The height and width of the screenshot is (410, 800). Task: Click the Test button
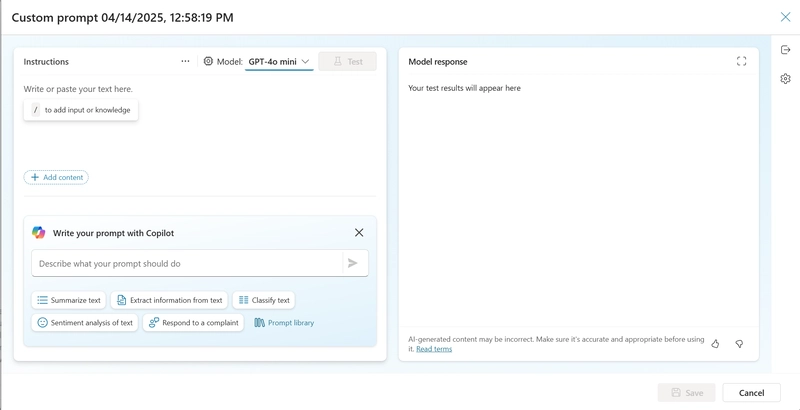(347, 61)
